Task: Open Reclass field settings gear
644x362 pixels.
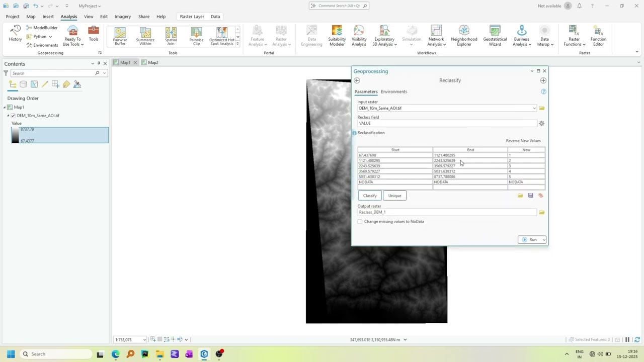Action: (542, 123)
